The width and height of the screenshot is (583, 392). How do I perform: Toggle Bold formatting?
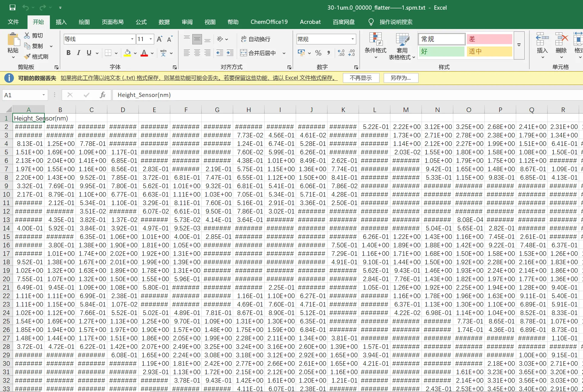[69, 53]
